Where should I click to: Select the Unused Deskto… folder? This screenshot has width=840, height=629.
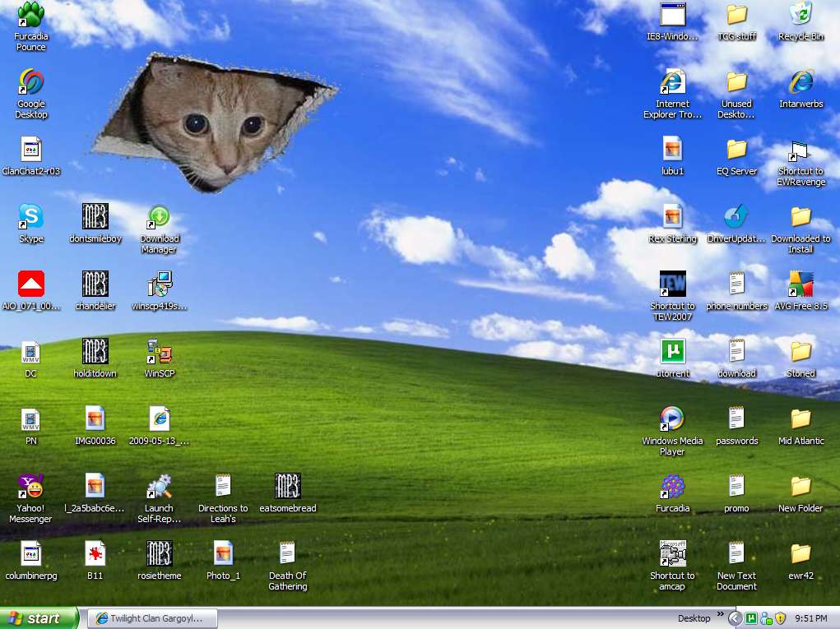pos(737,82)
